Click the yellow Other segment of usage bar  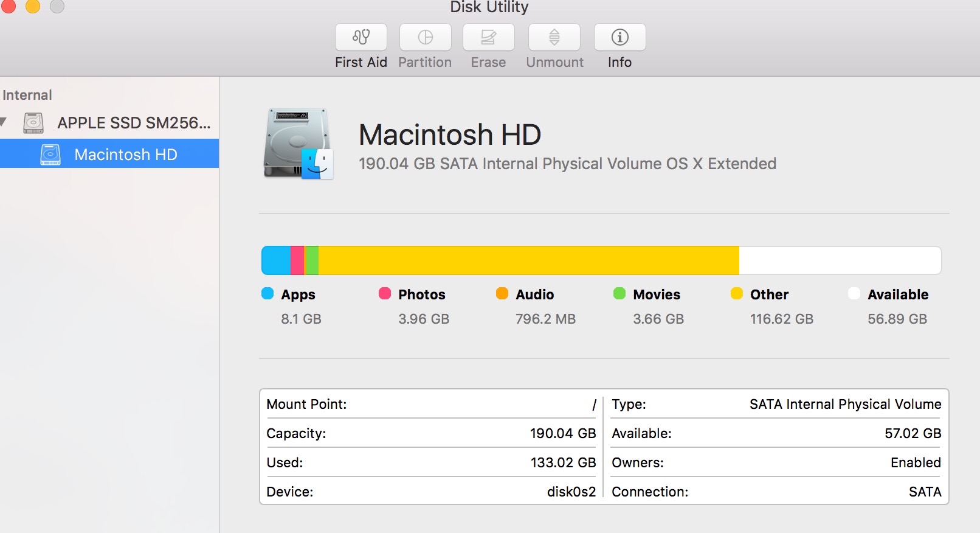coord(529,260)
